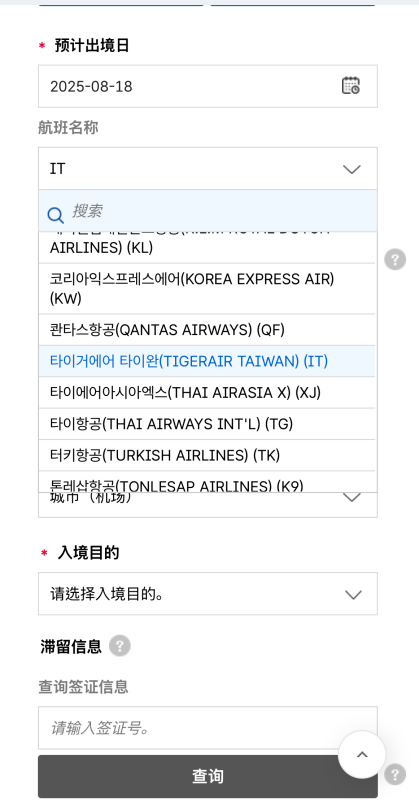Open the calendar picker for departure date
419x800 pixels.
[351, 86]
